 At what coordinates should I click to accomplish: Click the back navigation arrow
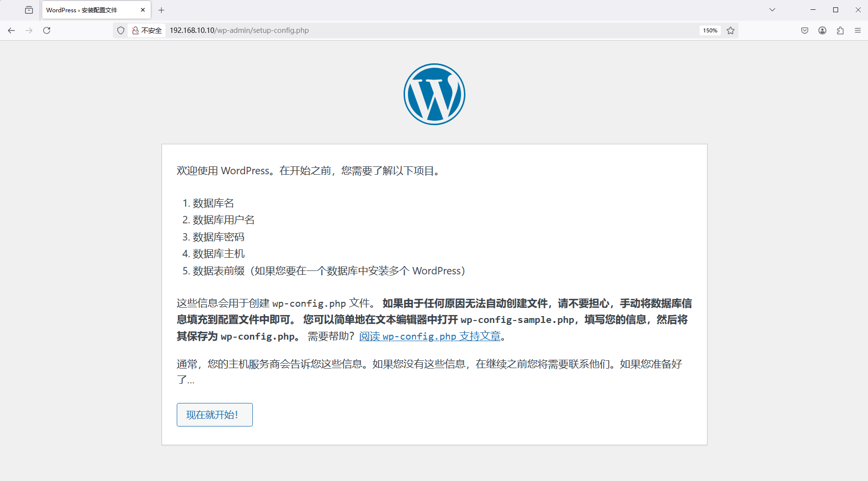click(x=11, y=30)
